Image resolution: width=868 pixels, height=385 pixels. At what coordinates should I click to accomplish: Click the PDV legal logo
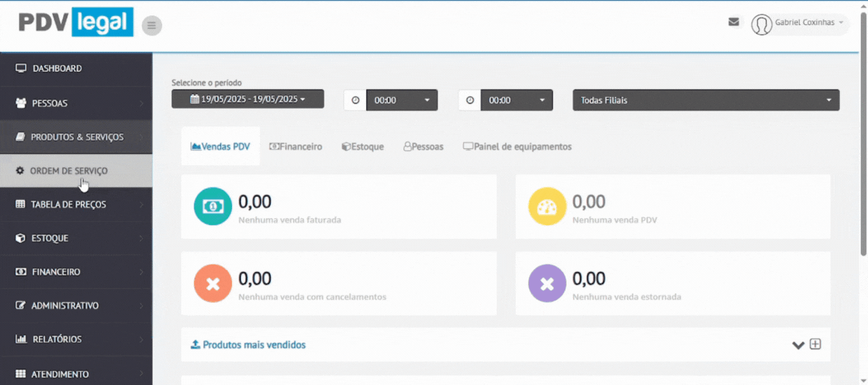click(x=76, y=23)
